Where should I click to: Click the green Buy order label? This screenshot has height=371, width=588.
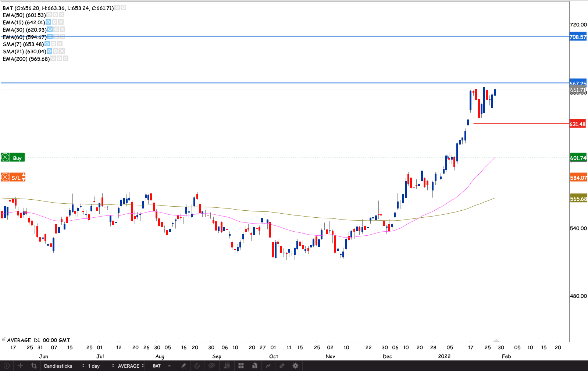pyautogui.click(x=17, y=158)
